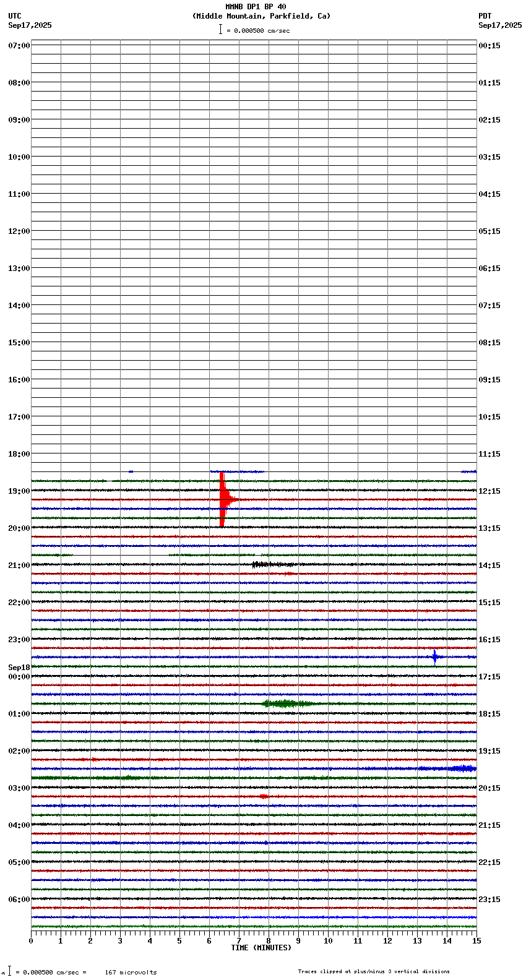Viewport: 526px width, 980px height.
Task: Click the Middle Mountain, Parkfield, Ca subtitle
Action: [261, 16]
